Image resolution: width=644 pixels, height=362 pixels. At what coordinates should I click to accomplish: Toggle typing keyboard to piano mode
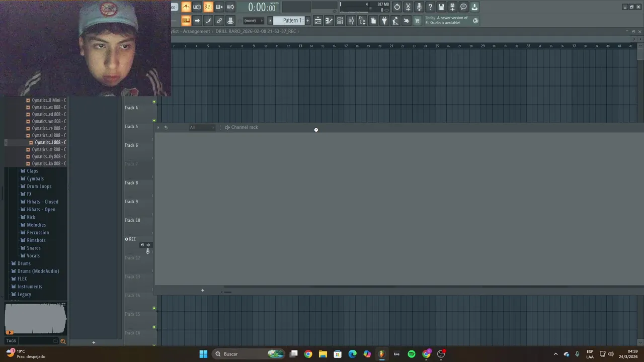tap(186, 21)
